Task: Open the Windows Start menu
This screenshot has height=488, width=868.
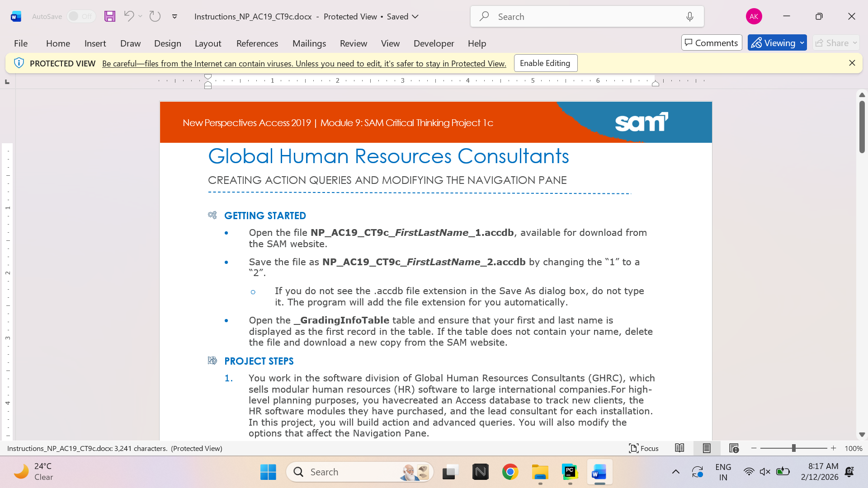Action: [x=268, y=472]
